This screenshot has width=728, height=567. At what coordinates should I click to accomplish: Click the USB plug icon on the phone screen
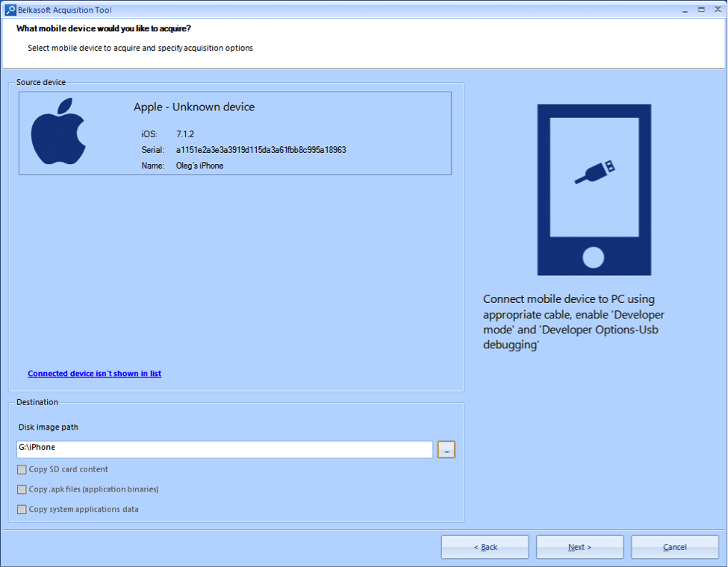pyautogui.click(x=595, y=172)
